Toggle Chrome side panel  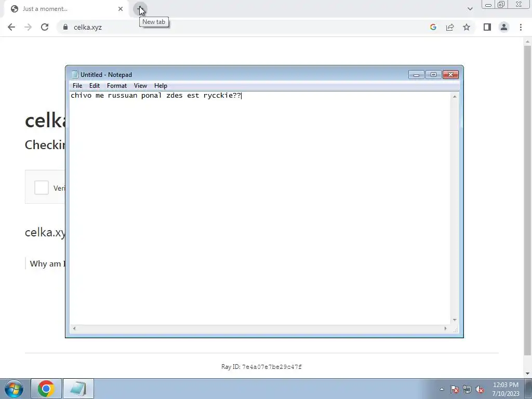click(487, 27)
